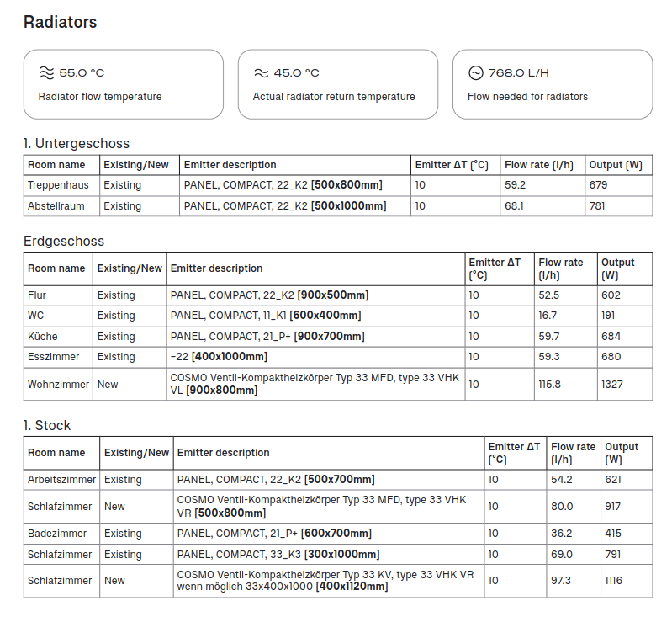Screen dimensions: 672x638
Task: Click the 1327 output value for Wohnzimmer
Action: point(611,384)
